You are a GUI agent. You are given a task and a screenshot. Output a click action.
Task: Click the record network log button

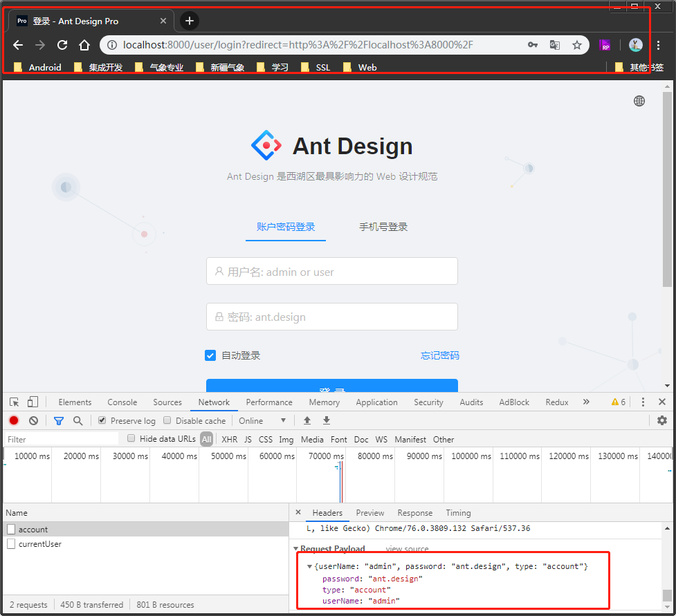pyautogui.click(x=13, y=420)
